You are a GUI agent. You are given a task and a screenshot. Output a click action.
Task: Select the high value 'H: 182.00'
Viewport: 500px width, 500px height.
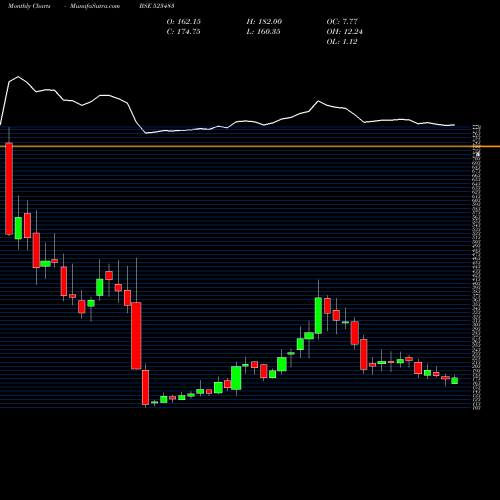[x=264, y=21]
